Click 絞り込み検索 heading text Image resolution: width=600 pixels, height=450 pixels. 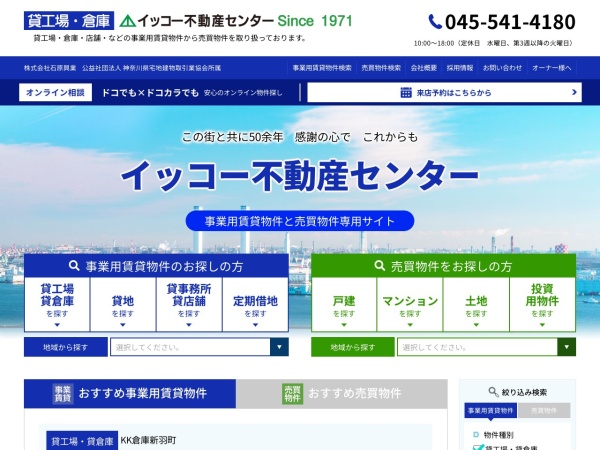tap(524, 392)
